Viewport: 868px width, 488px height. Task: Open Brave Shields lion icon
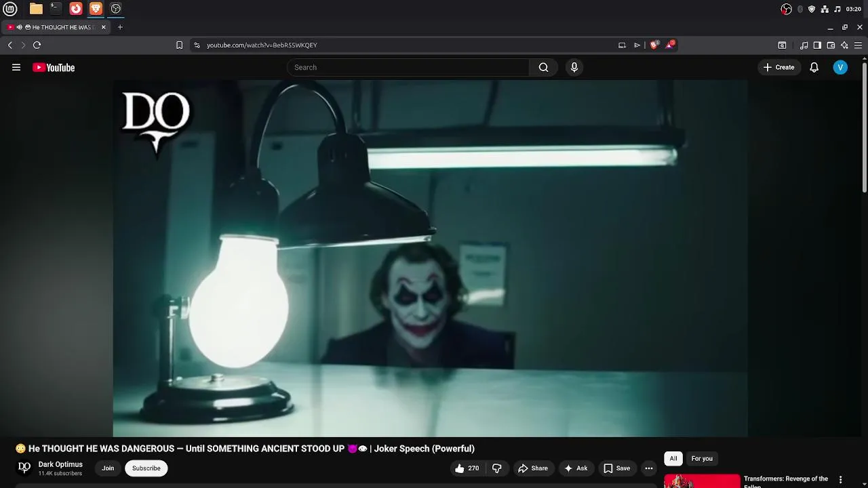654,45
